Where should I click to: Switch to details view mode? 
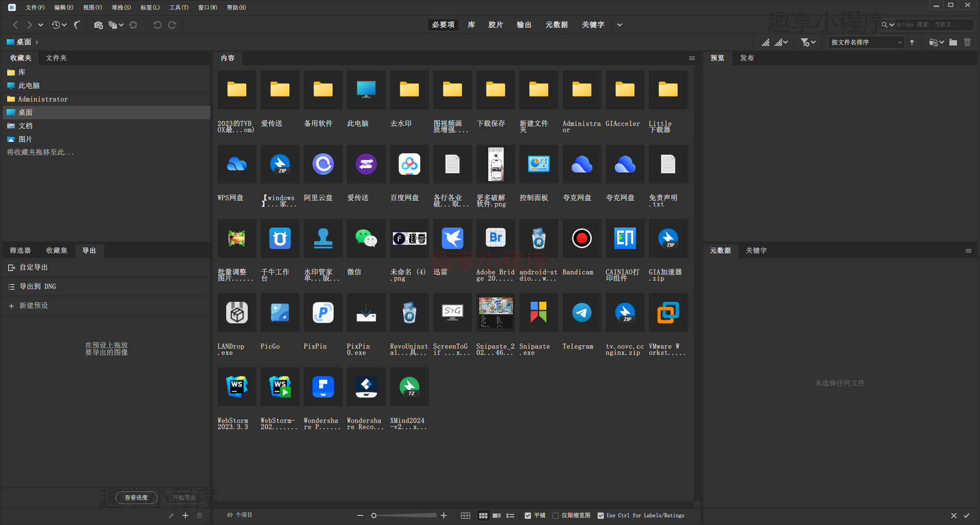[x=496, y=515]
